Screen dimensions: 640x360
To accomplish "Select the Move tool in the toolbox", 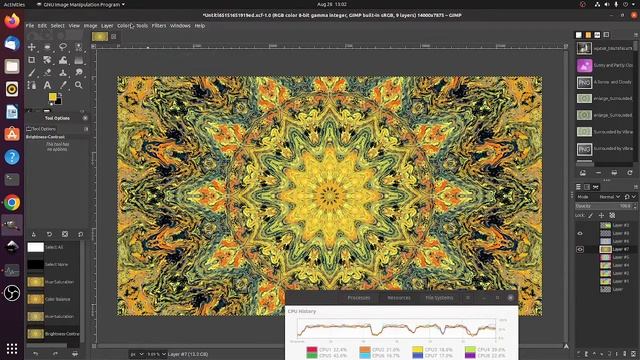I will pos(31,47).
